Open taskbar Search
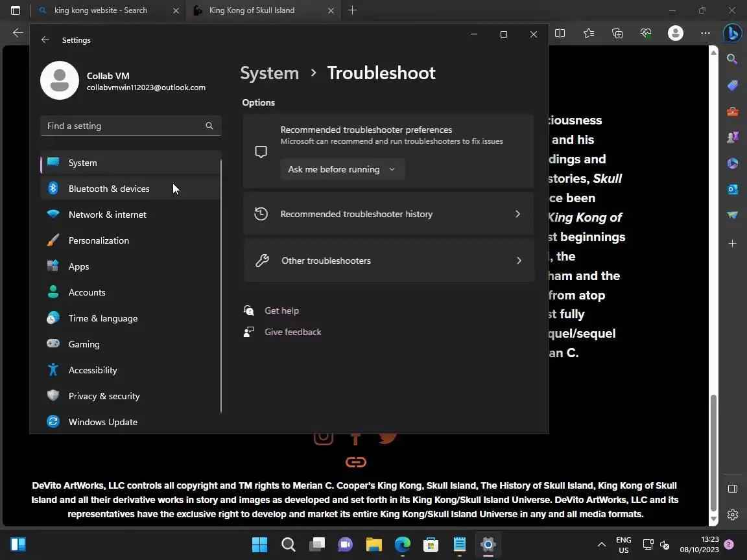 point(288,544)
